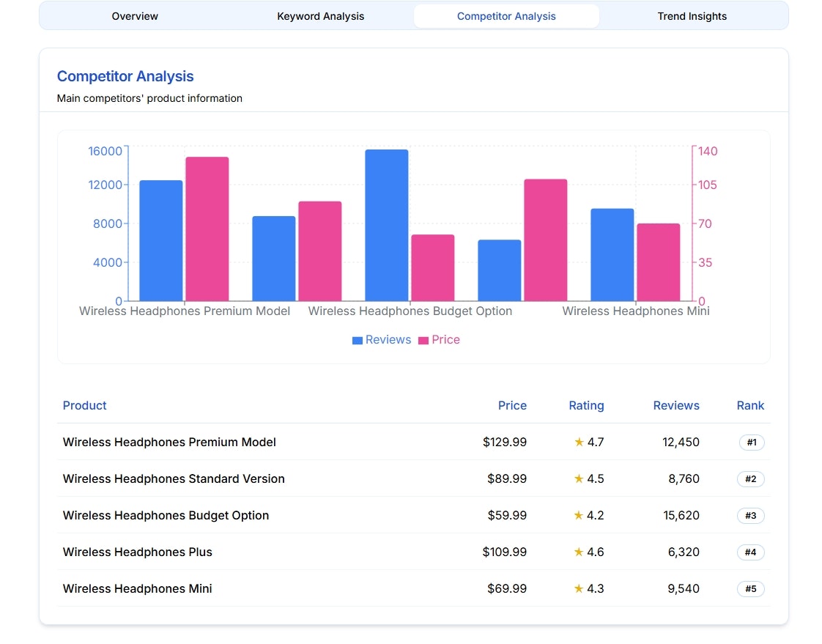Select Wireless Headphones Budget Option row name
822x644 pixels.
click(166, 516)
